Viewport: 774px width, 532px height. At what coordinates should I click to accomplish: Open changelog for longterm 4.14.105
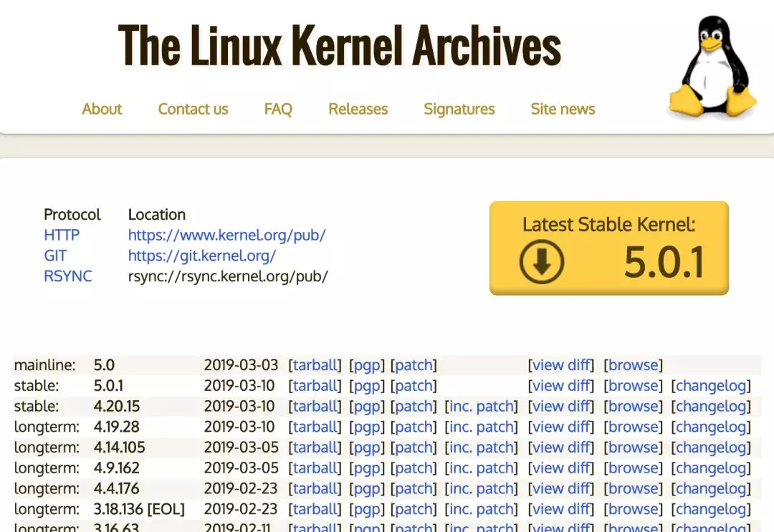tap(711, 448)
